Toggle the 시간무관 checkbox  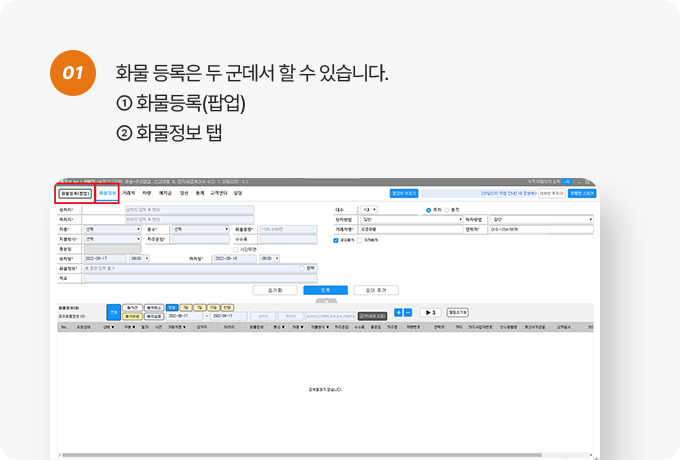pyautogui.click(x=236, y=250)
